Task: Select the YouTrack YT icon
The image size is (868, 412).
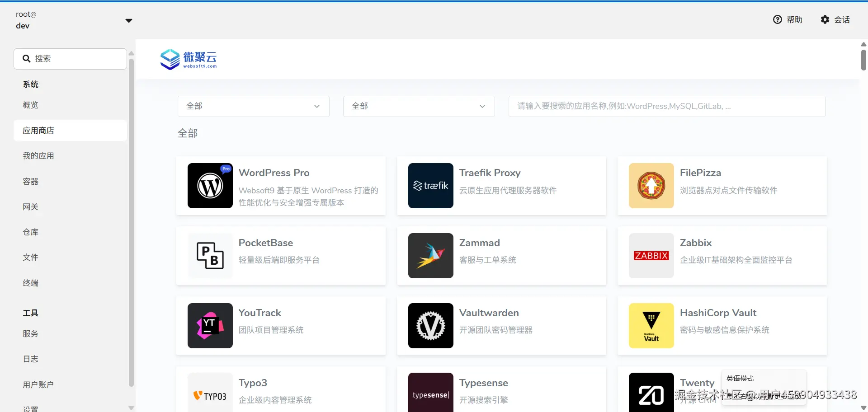Action: (x=210, y=326)
